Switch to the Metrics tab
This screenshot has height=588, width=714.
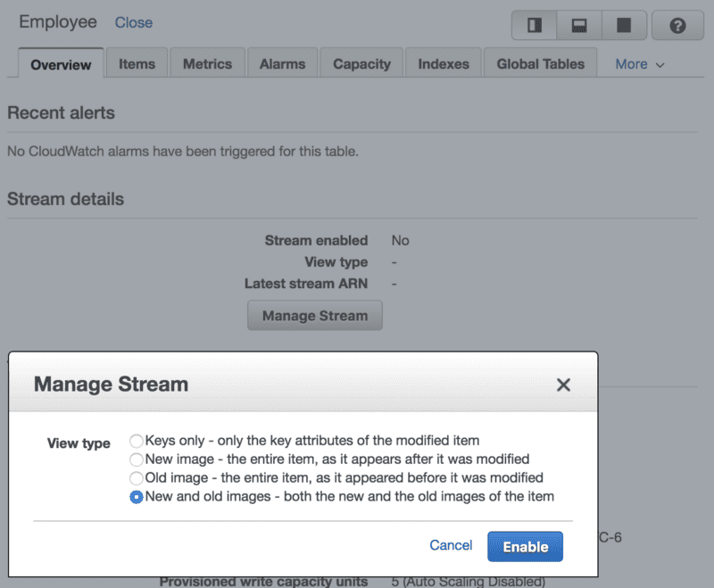point(207,64)
